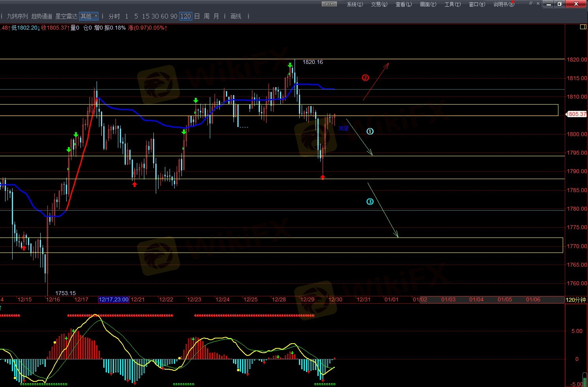Restore the inner chart window via small restore icon
The image size is (588, 387).
531,4
